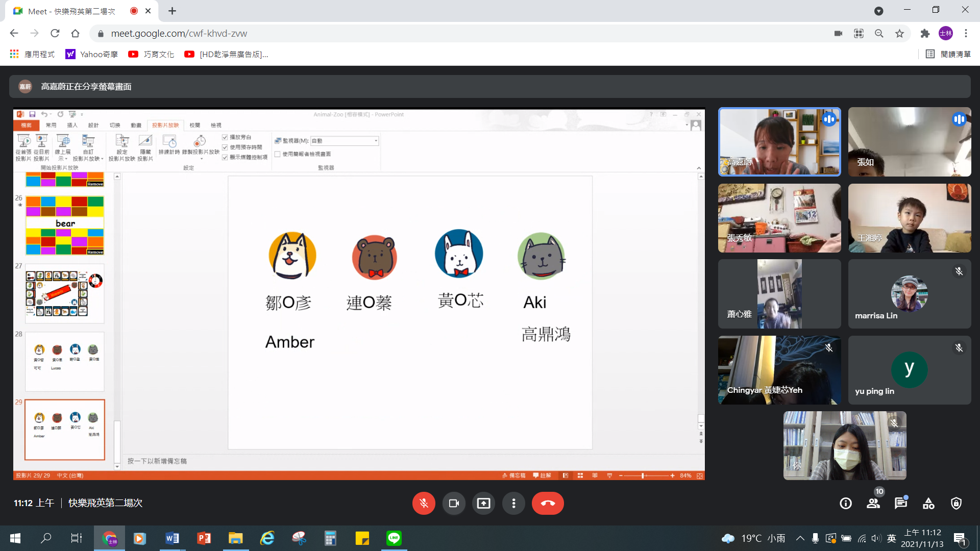Open File Explorer from taskbar

(235, 538)
